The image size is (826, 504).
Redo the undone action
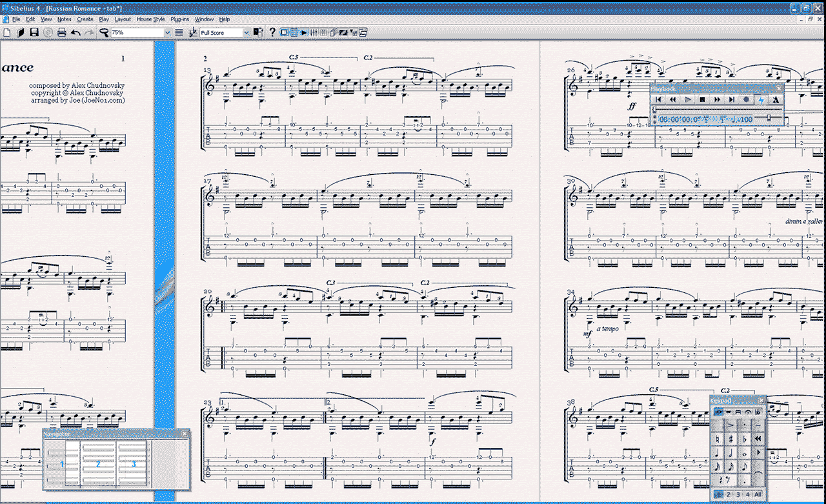click(89, 32)
